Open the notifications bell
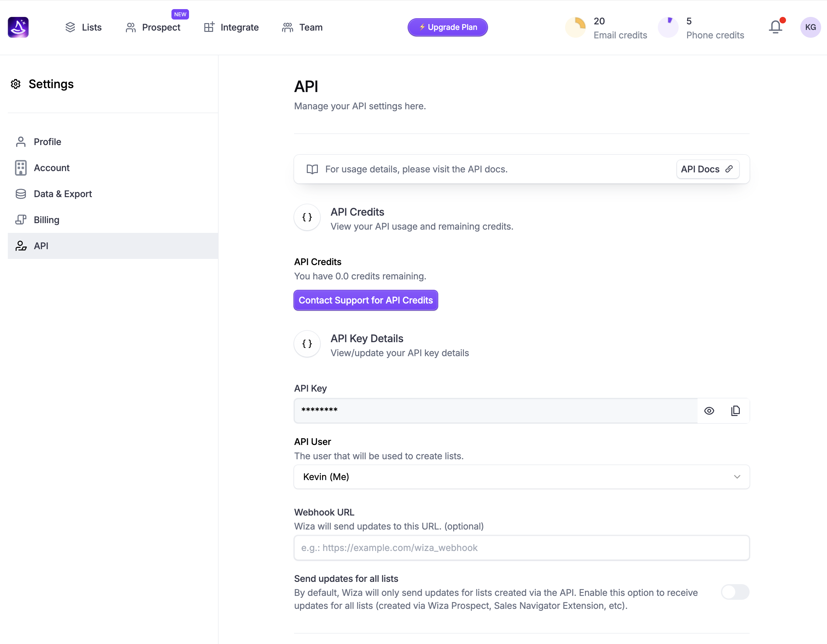The width and height of the screenshot is (827, 644). pos(776,27)
